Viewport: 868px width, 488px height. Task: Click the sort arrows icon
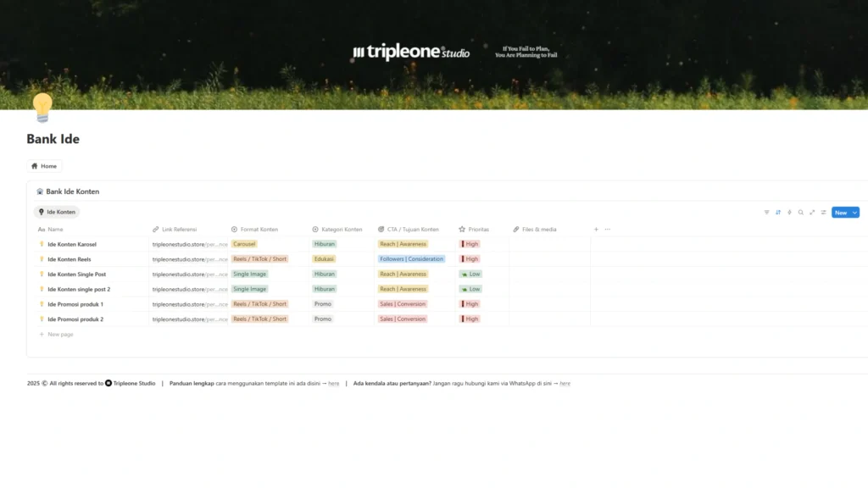click(778, 213)
